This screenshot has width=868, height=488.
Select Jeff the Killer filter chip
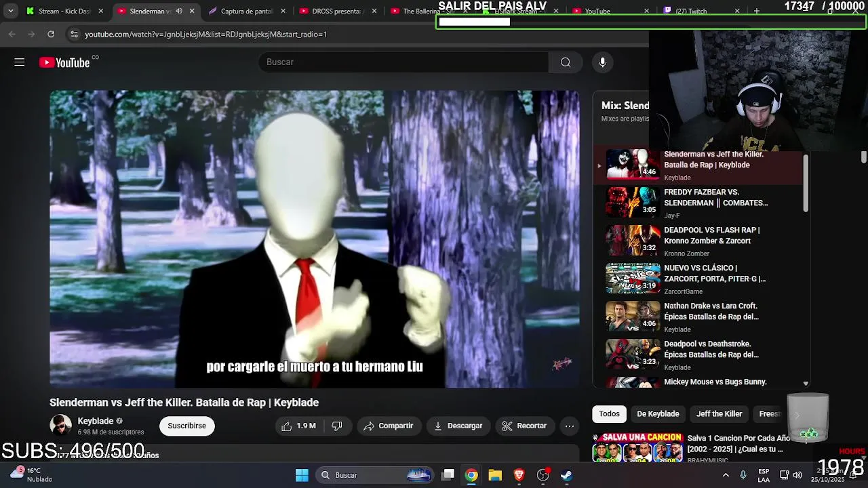[x=719, y=413]
